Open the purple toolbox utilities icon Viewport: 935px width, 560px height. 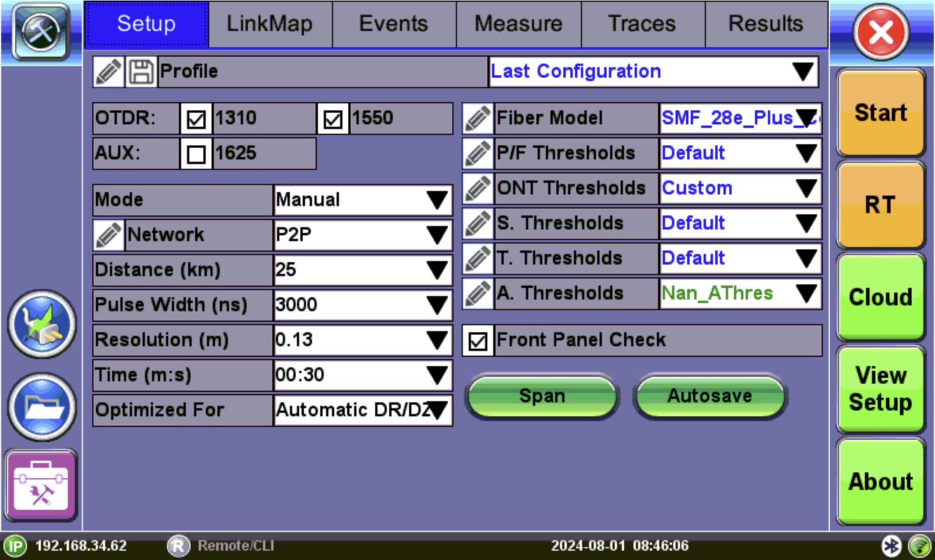pos(41,485)
